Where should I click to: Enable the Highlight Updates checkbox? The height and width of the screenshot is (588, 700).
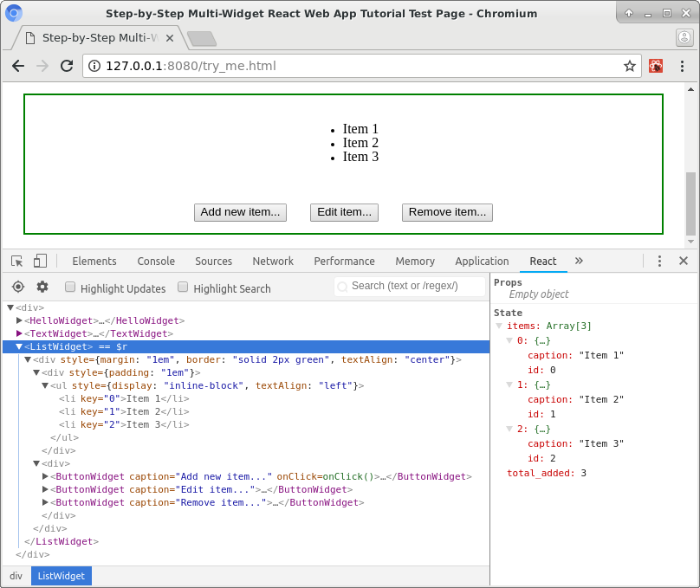coord(70,288)
